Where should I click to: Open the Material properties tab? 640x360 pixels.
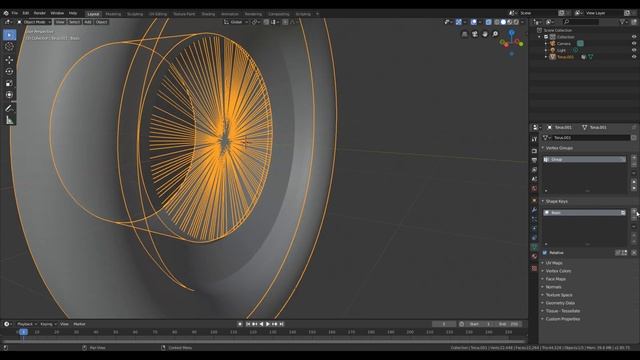[x=534, y=256]
